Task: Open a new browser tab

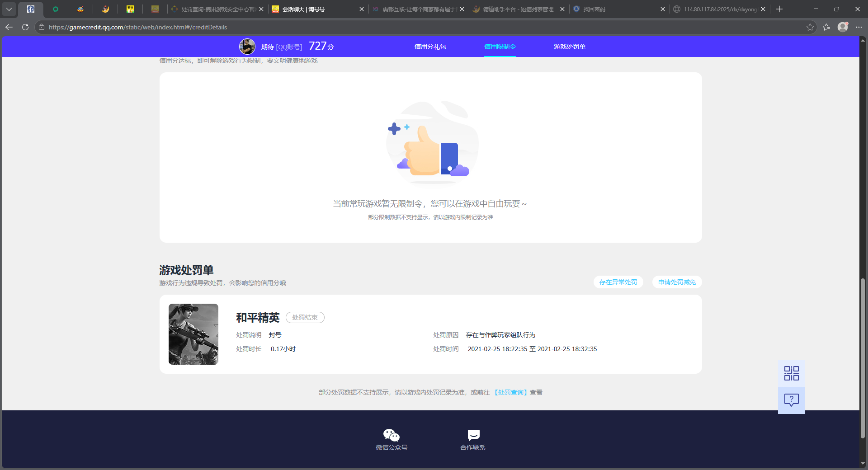Action: click(x=779, y=9)
